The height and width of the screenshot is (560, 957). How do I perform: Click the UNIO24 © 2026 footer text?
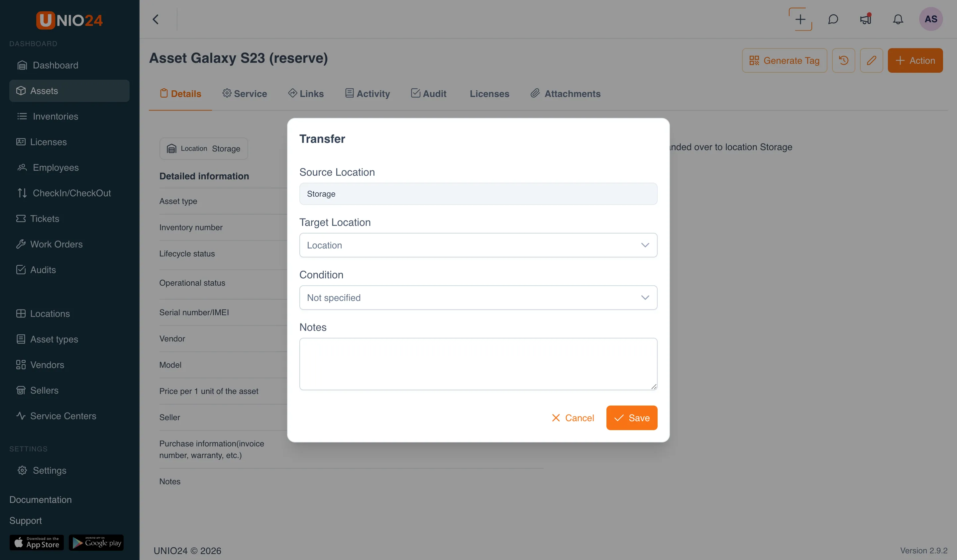[187, 551]
